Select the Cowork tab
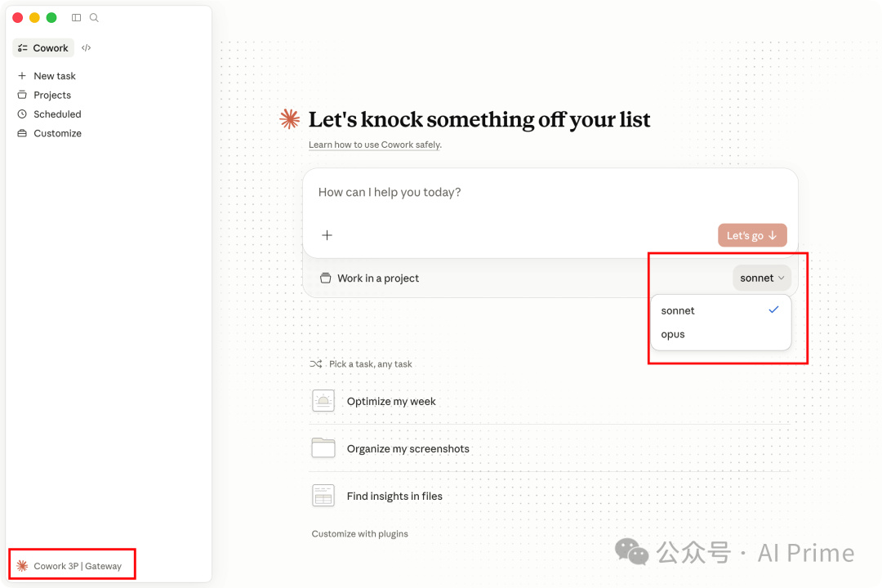Screen dimensions: 882x588 point(43,48)
